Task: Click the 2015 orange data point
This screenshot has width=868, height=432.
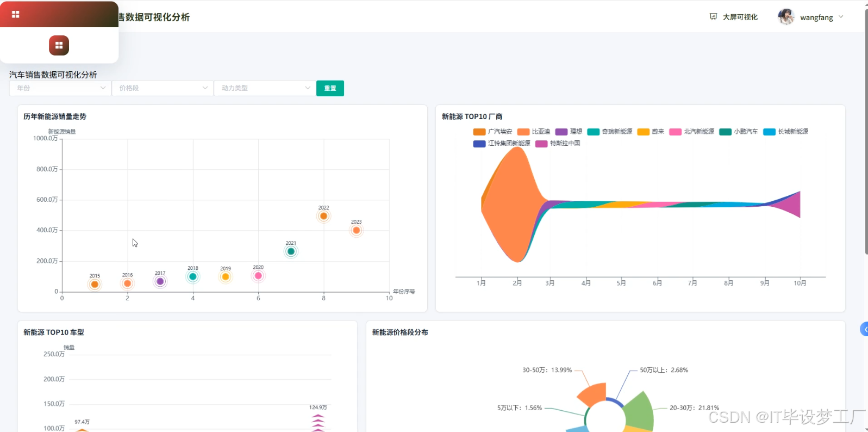Action: click(x=95, y=284)
